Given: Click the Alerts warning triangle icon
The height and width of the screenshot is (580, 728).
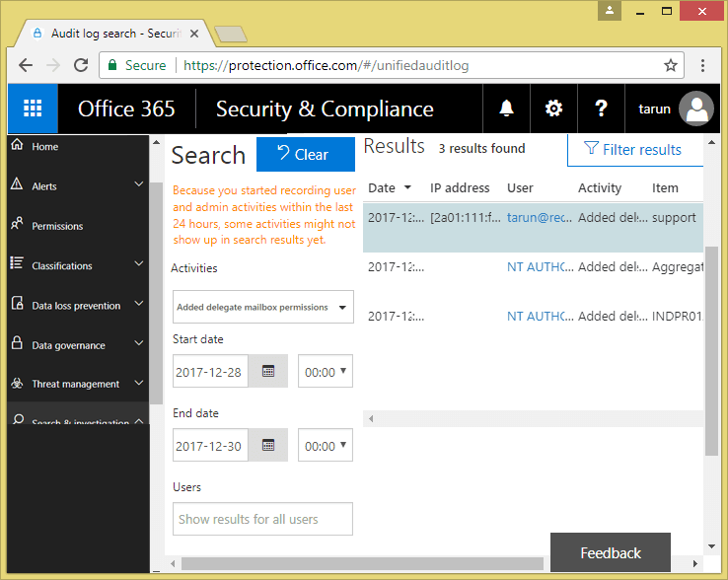Looking at the screenshot, I should [17, 183].
